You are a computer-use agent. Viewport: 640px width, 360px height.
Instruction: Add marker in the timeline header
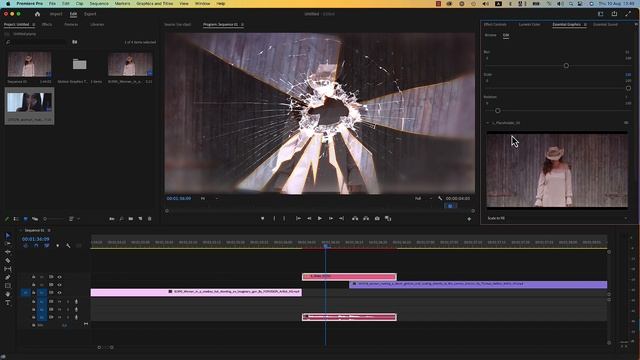pyautogui.click(x=58, y=246)
